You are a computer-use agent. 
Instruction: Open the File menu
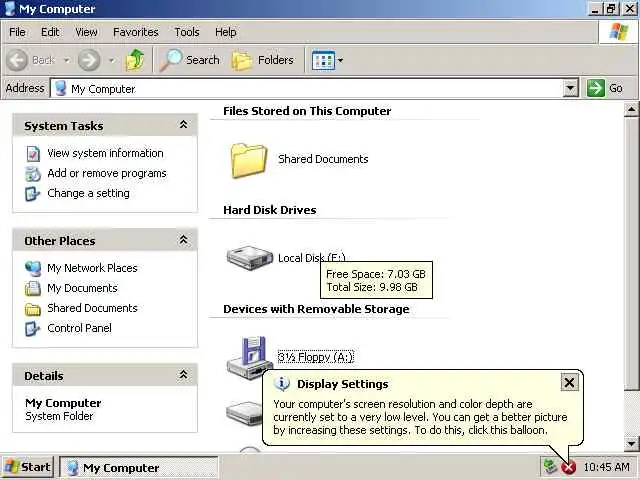17,32
